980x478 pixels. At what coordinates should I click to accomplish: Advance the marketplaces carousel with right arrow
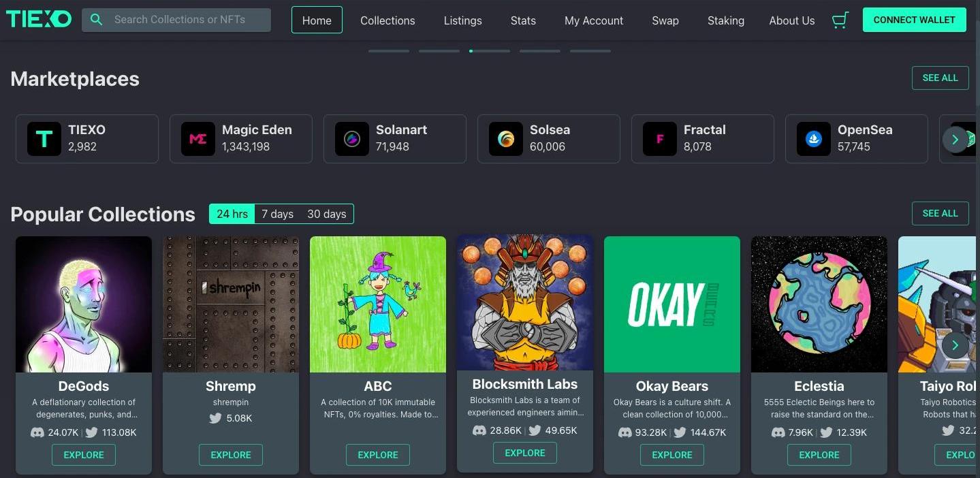pos(955,139)
